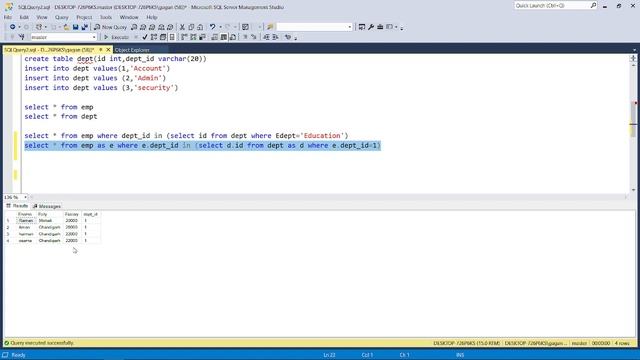This screenshot has height=360, width=640.
Task: Click the Undo arrow icon
Action: (212, 27)
